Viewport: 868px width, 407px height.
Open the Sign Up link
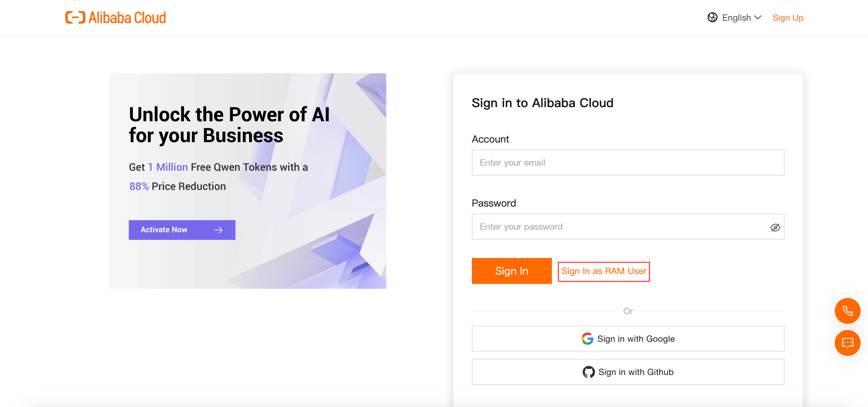[788, 18]
